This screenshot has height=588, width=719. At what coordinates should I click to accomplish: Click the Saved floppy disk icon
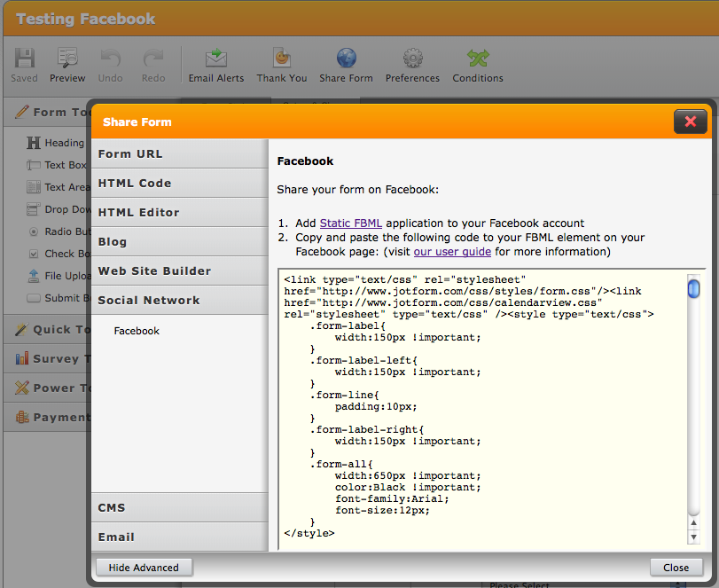click(24, 59)
